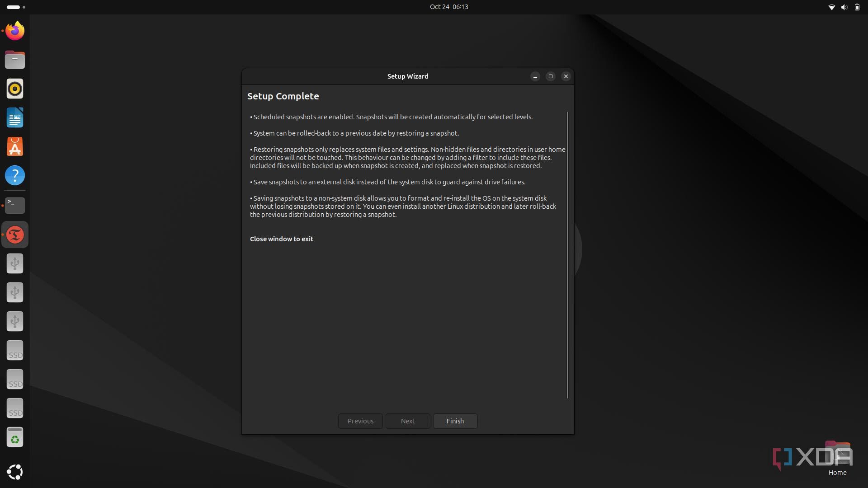Open network status in top bar

pos(831,7)
